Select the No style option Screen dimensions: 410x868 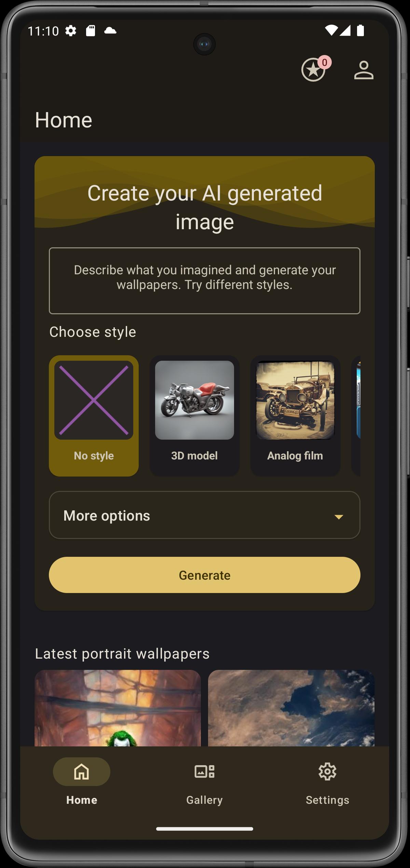[x=94, y=416]
